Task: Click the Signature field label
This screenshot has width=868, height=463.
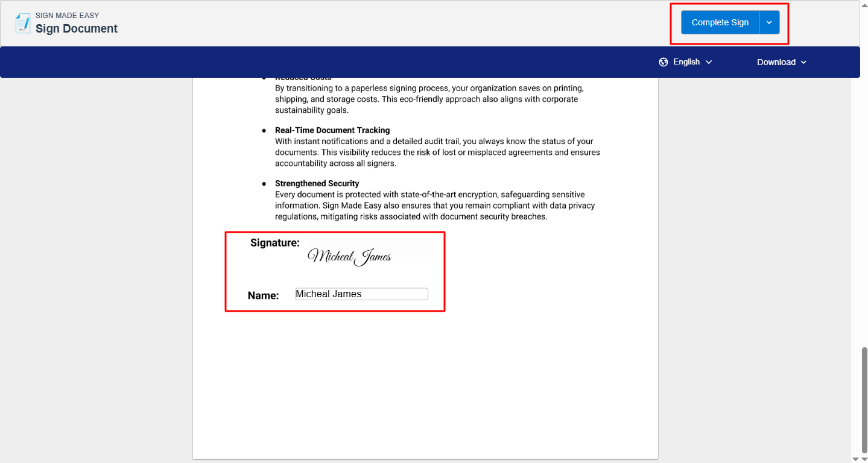Action: (x=274, y=242)
